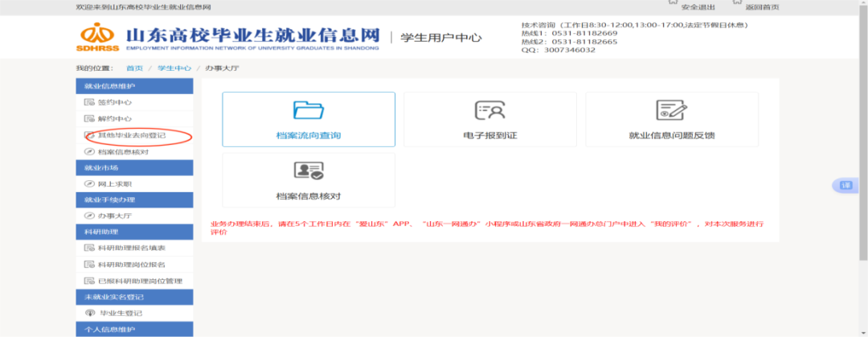Go to 首页 in the breadcrumb
Screen dimensions: 868x337
[x=134, y=68]
